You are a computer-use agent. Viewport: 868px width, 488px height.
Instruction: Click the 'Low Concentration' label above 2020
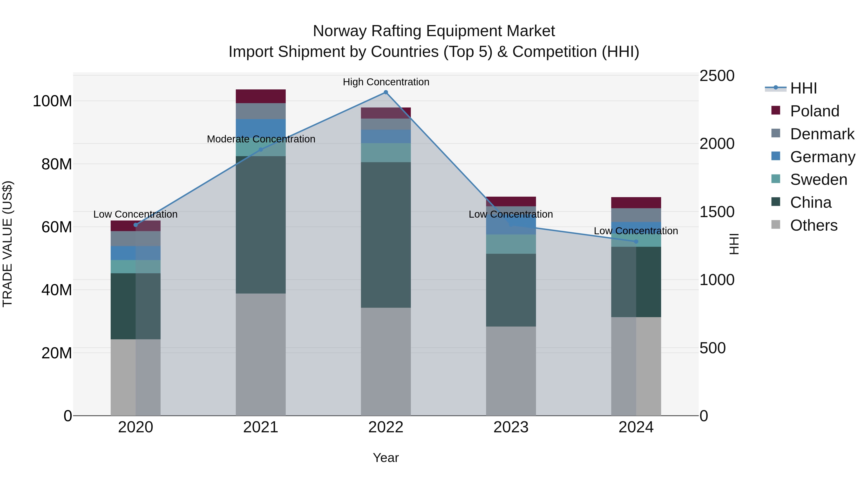click(136, 214)
